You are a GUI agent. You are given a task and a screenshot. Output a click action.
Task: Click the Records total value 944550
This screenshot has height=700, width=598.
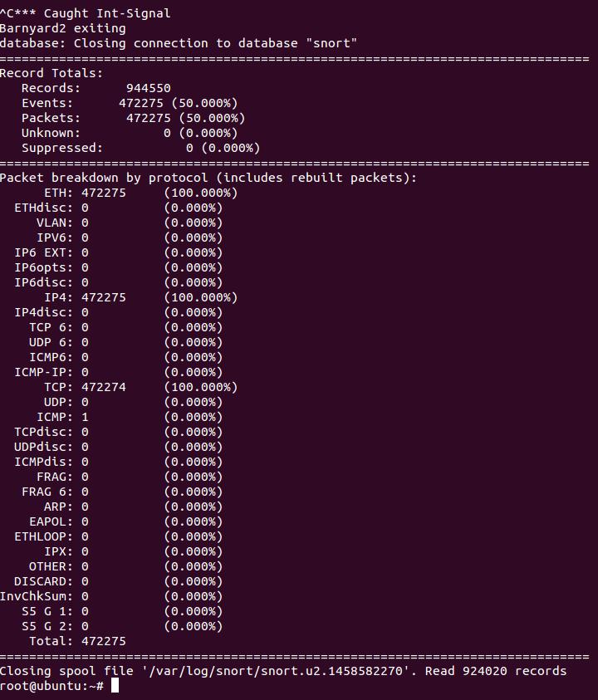tap(148, 88)
